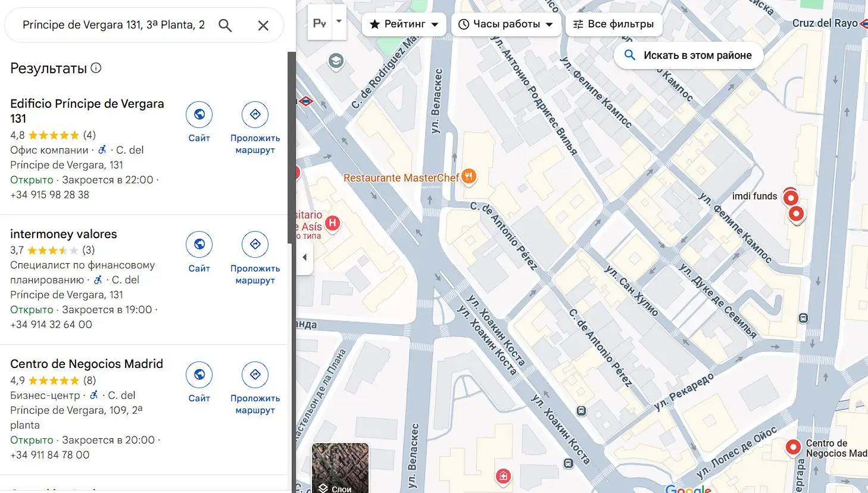Image resolution: width=868 pixels, height=493 pixels.
Task: Open the Рейтинг filter dropdown
Action: [404, 24]
